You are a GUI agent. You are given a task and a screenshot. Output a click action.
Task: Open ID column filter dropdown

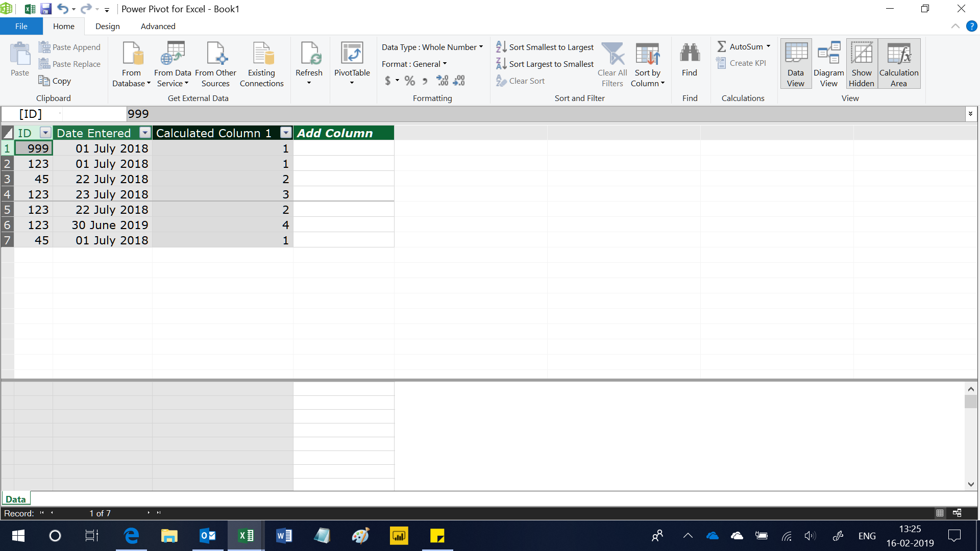pyautogui.click(x=45, y=133)
